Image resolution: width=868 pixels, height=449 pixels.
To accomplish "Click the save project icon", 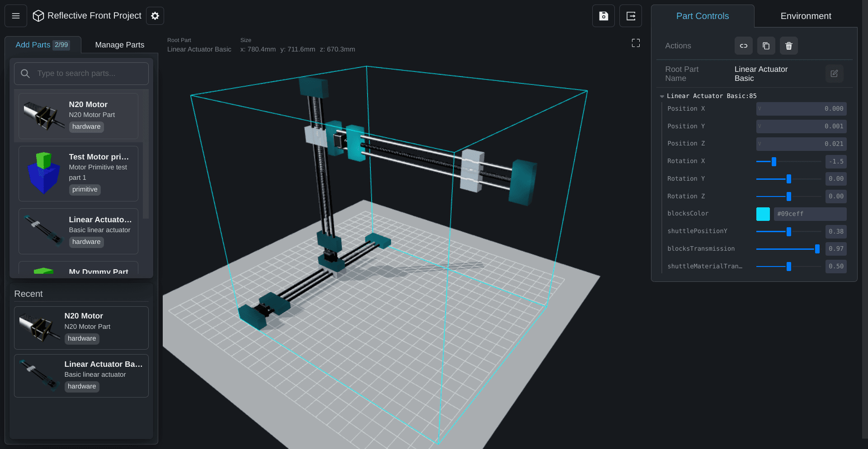I will tap(604, 15).
